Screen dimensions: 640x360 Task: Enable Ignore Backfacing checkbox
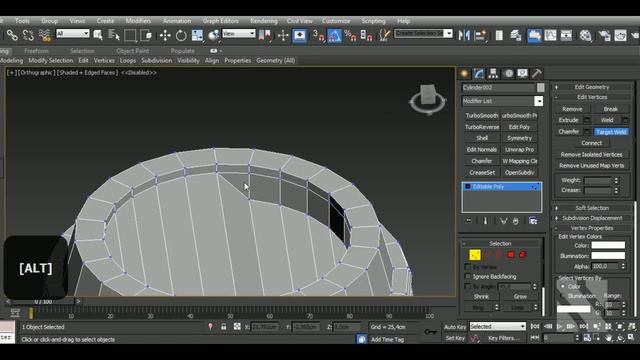pyautogui.click(x=468, y=276)
